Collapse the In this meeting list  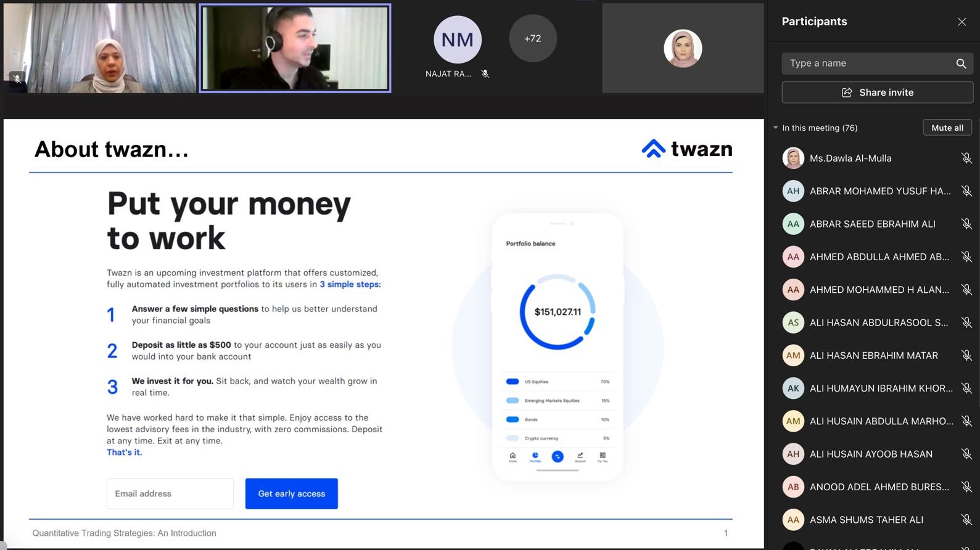point(776,128)
